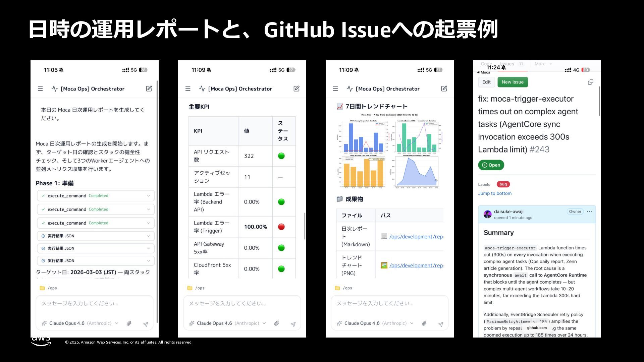644x362 pixels.
Task: Click attachment paperclip icon in first phone
Action: (x=129, y=323)
